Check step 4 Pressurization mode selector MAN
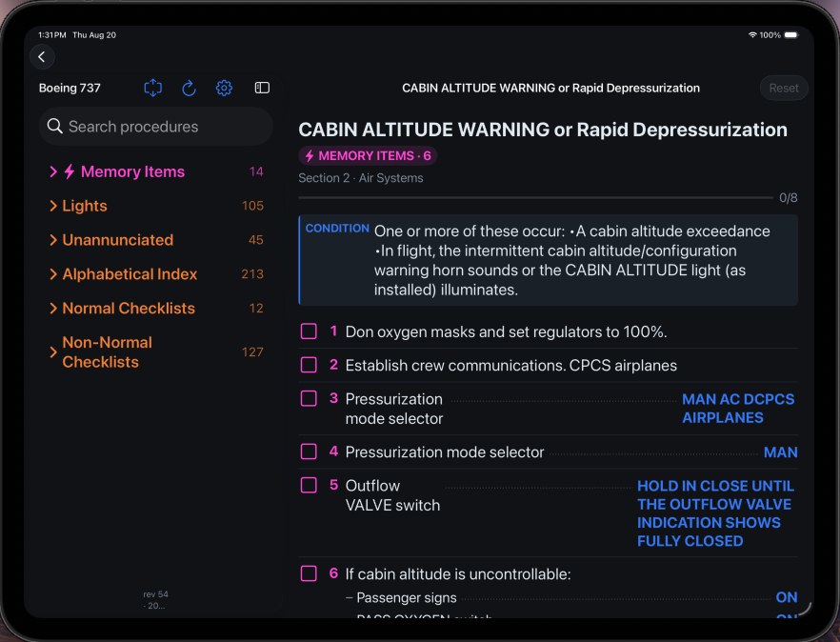 (x=309, y=451)
